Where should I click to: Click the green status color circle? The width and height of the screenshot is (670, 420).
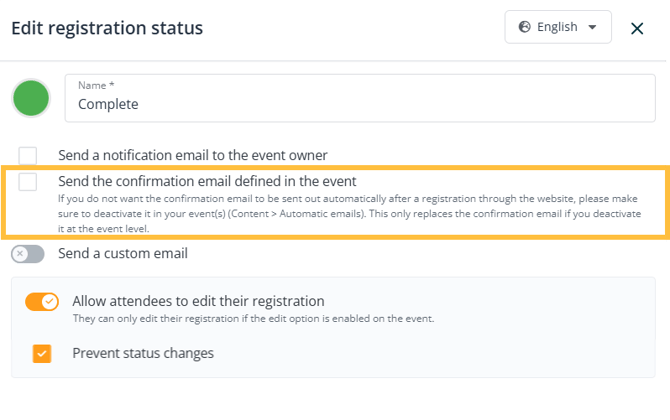tap(31, 98)
